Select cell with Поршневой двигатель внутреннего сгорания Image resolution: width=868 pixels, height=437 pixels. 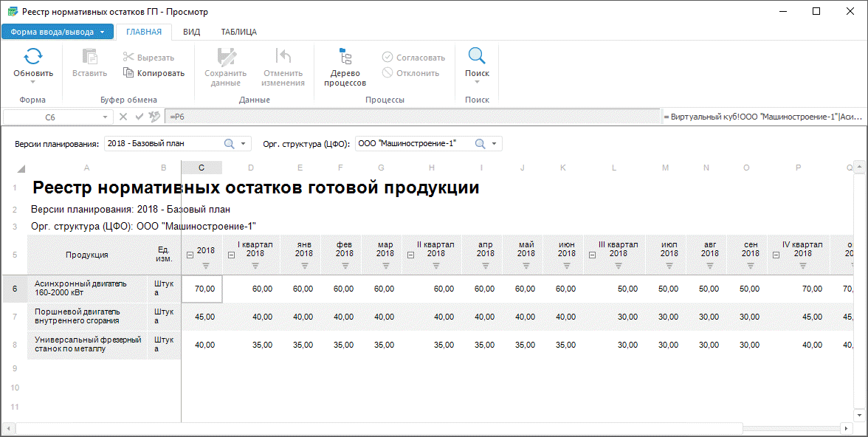pyautogui.click(x=87, y=317)
